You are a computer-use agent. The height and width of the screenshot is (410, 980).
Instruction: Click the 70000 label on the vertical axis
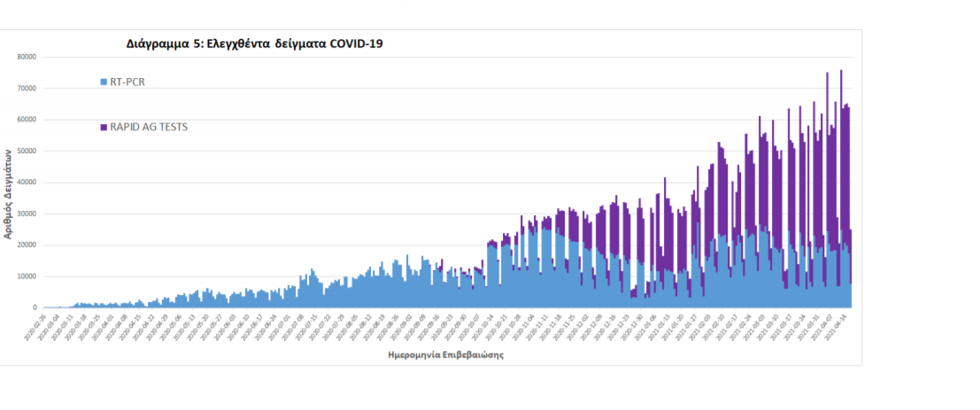[27, 89]
